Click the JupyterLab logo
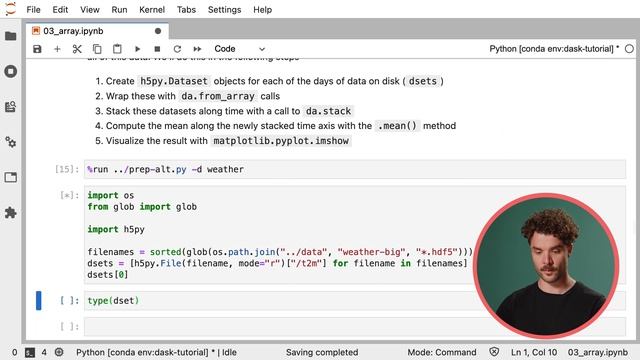640x360 pixels. pyautogui.click(x=11, y=9)
